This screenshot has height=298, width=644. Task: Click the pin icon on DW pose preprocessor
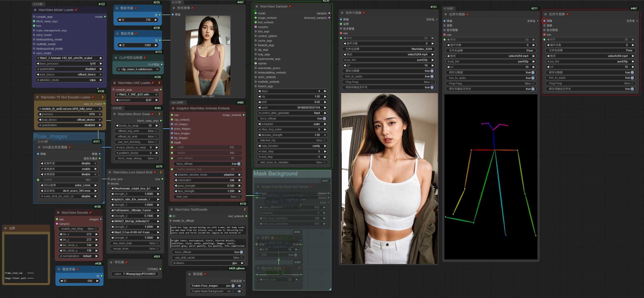pos(70,147)
